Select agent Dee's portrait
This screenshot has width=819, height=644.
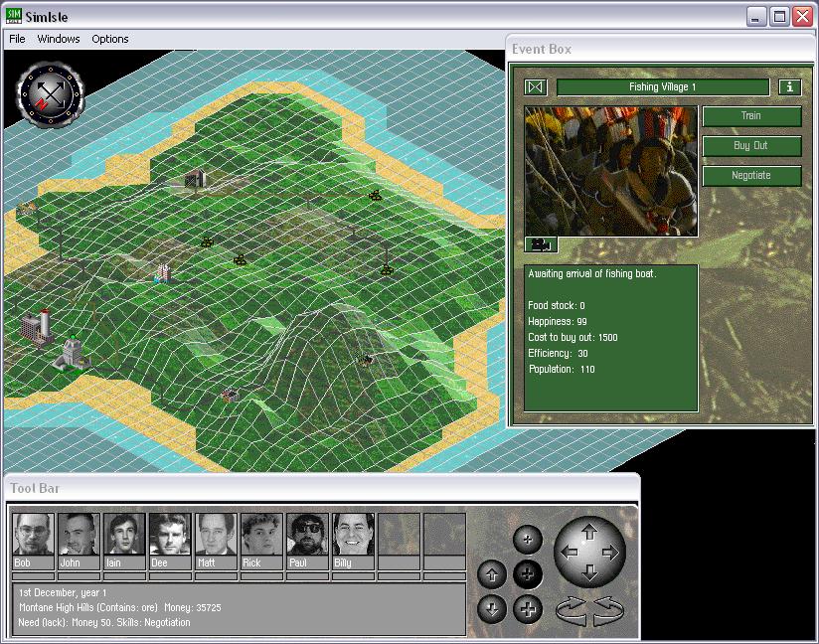170,535
